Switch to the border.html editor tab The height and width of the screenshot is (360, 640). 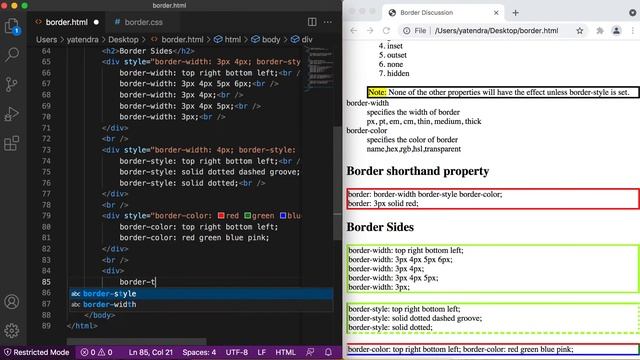[x=66, y=22]
